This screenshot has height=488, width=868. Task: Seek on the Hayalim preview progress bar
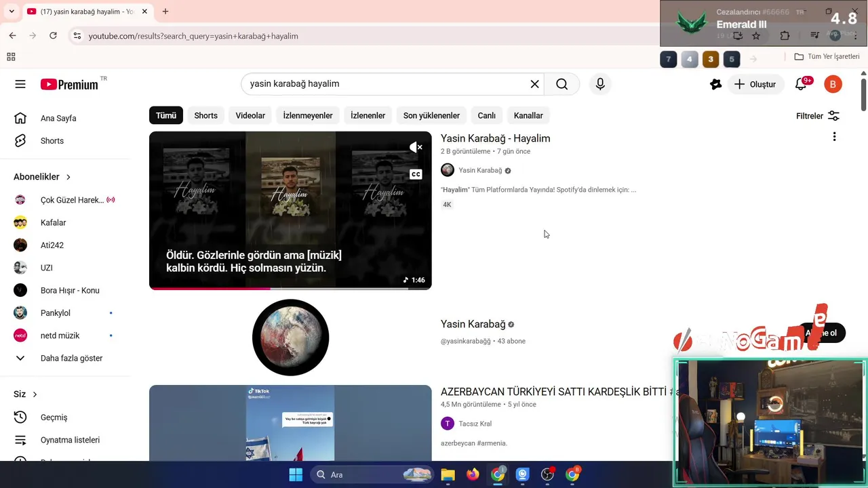[x=290, y=289]
